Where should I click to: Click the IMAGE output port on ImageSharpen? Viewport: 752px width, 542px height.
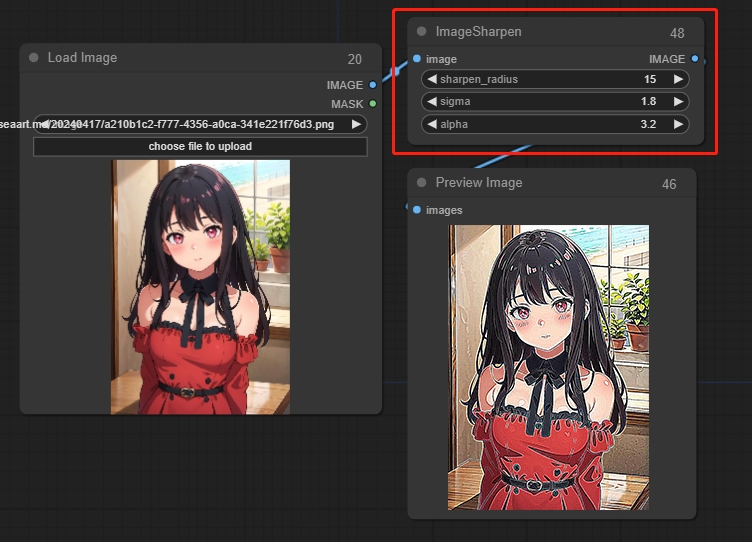coord(695,59)
